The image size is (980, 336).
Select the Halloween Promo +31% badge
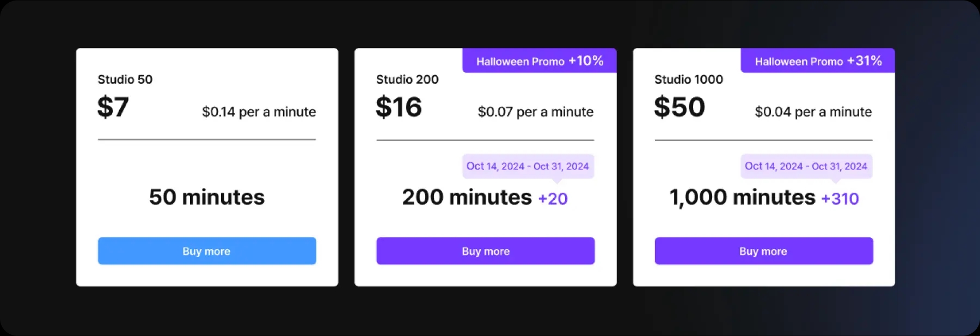pyautogui.click(x=818, y=61)
